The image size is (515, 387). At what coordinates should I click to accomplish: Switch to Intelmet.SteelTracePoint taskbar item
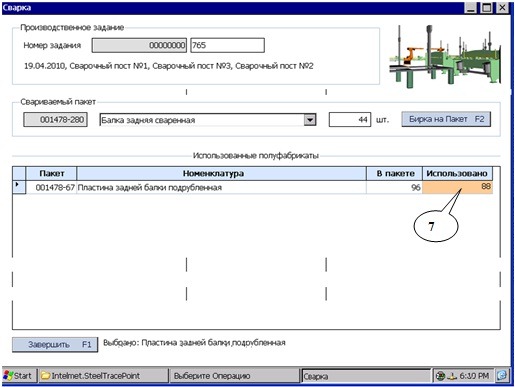pyautogui.click(x=104, y=376)
